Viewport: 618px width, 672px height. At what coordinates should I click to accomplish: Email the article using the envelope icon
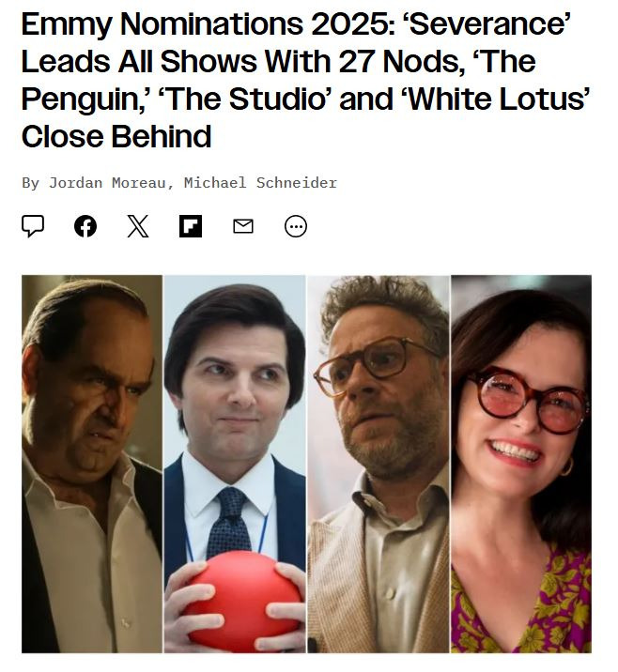point(243,226)
